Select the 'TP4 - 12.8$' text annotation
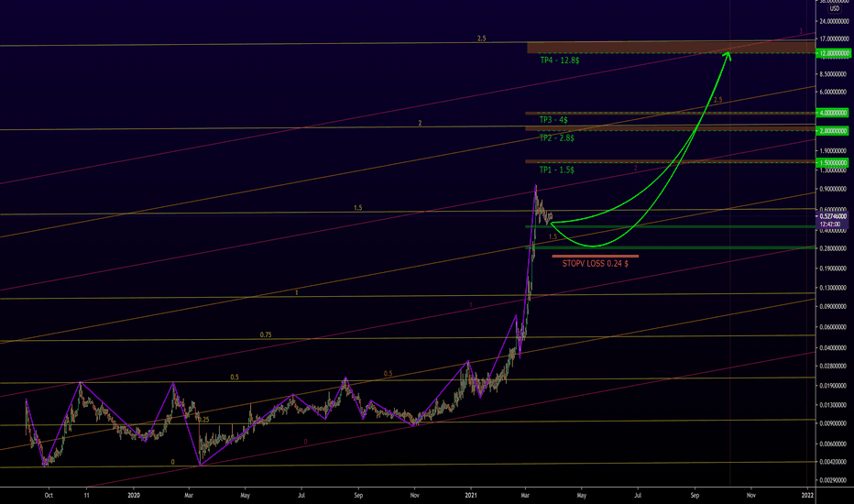Screen dimensions: 854x504 pyautogui.click(x=559, y=60)
